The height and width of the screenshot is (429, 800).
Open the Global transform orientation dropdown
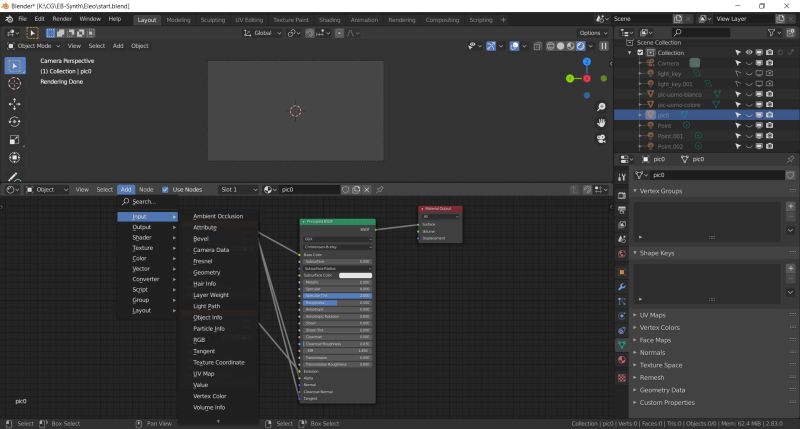coord(262,33)
